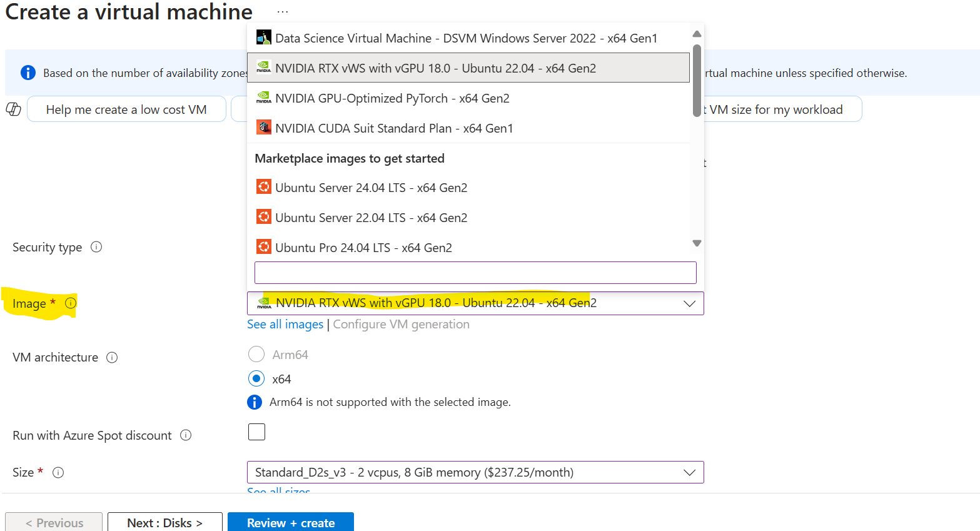Click the Review + create button
Viewport: 980px width, 531px height.
[x=291, y=522]
